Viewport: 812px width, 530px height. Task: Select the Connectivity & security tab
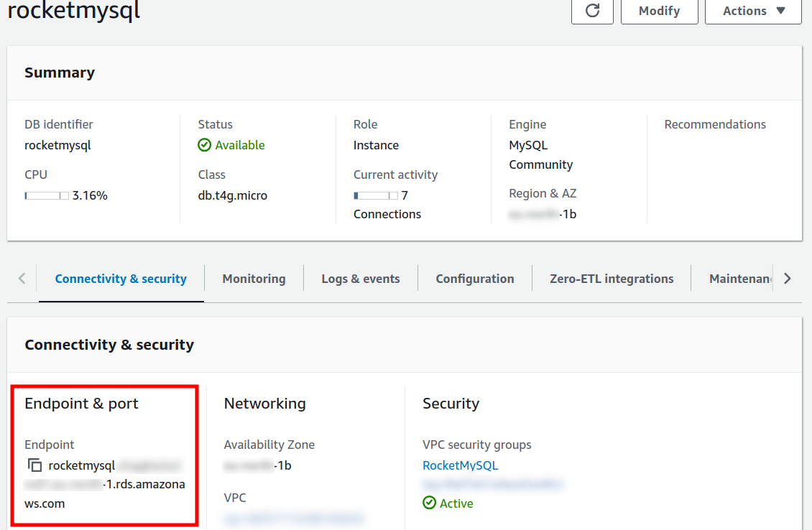tap(121, 279)
